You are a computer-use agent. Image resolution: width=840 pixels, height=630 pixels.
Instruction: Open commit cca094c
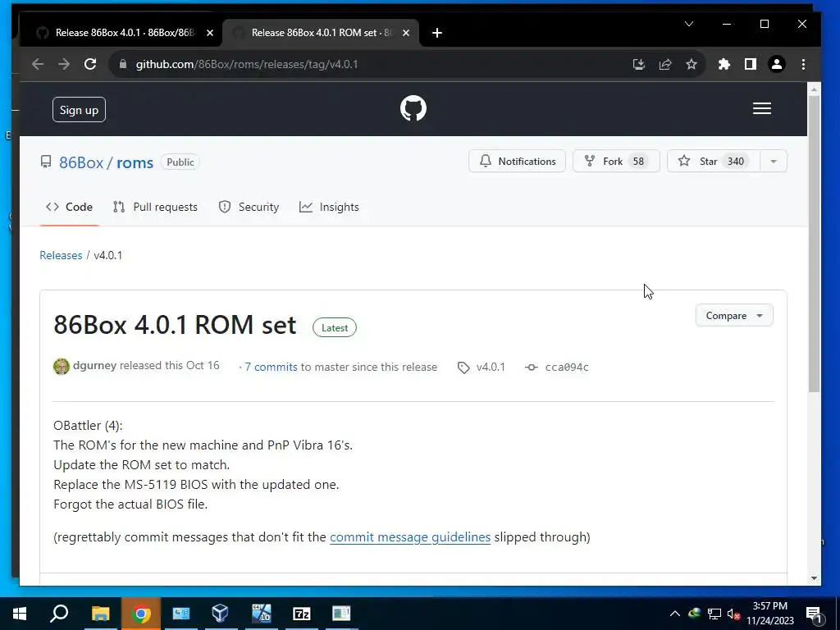(x=566, y=367)
